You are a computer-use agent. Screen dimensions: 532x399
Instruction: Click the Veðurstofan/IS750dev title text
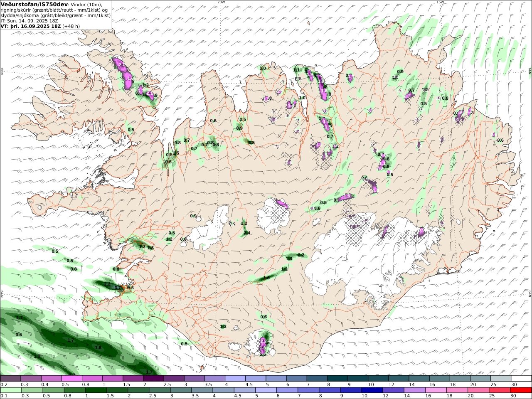coord(34,4)
